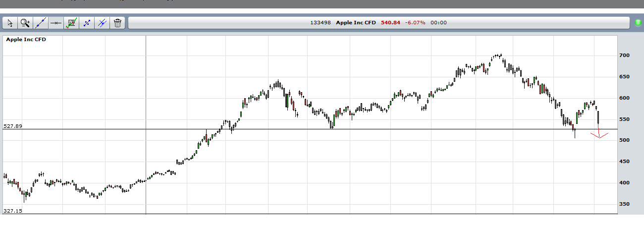Click the 500 price axis label
644x228 pixels.
624,140
